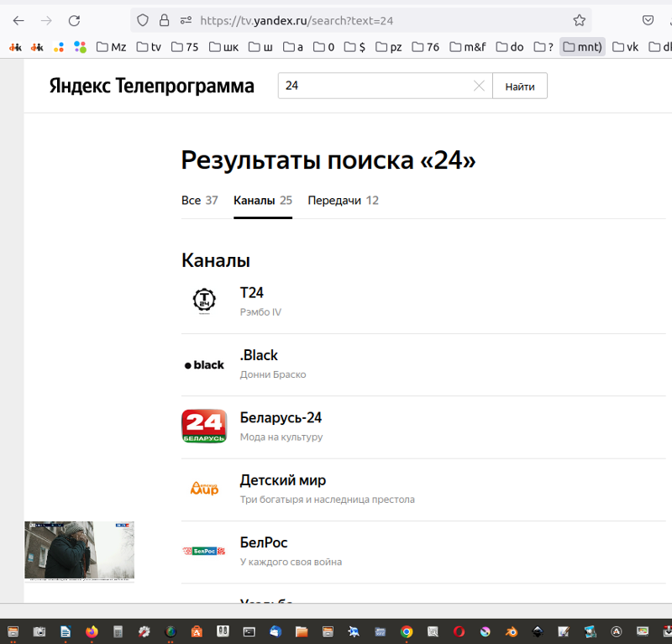Viewport: 672px width, 644px height.
Task: Reload the page with the refresh icon
Action: coord(74,20)
